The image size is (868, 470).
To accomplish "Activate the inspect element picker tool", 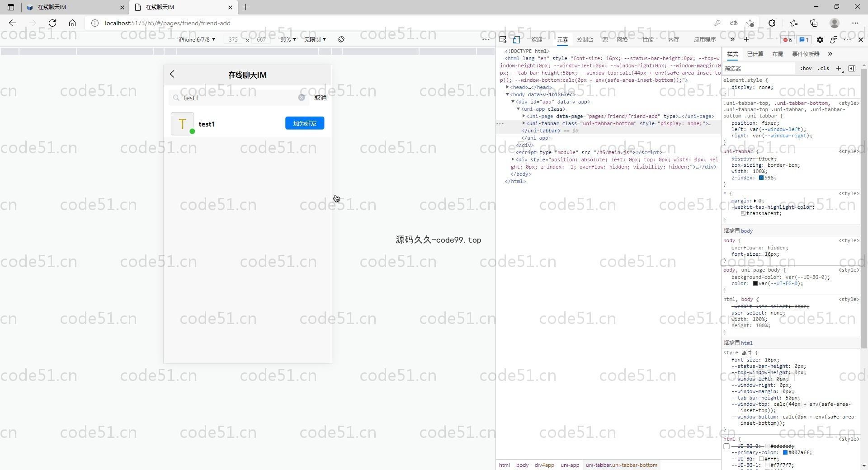I will pyautogui.click(x=503, y=40).
